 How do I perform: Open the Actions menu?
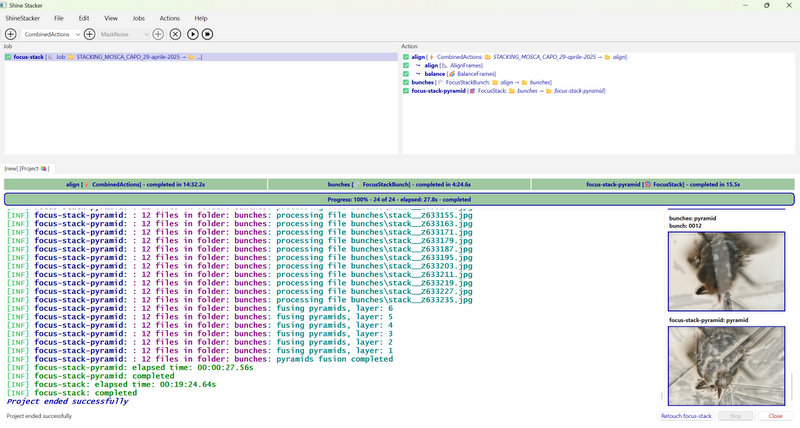point(170,18)
